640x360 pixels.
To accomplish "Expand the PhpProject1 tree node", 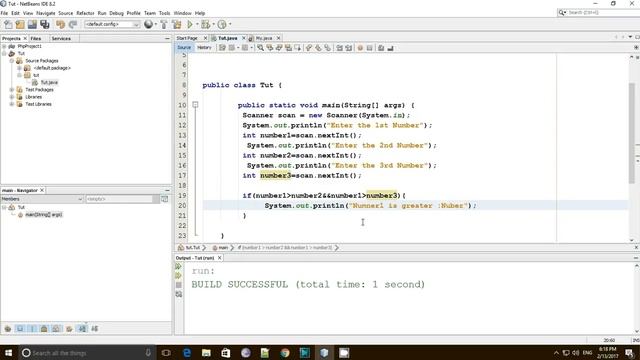I will 4,46.
